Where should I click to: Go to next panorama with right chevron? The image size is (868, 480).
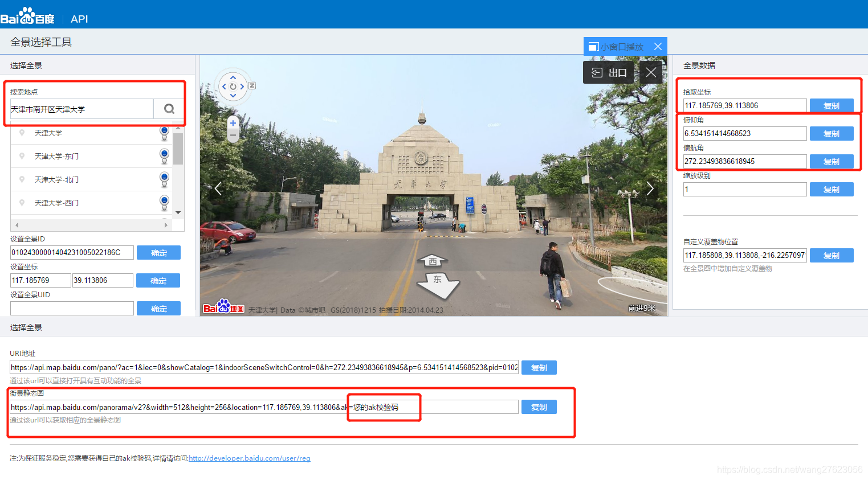[650, 188]
